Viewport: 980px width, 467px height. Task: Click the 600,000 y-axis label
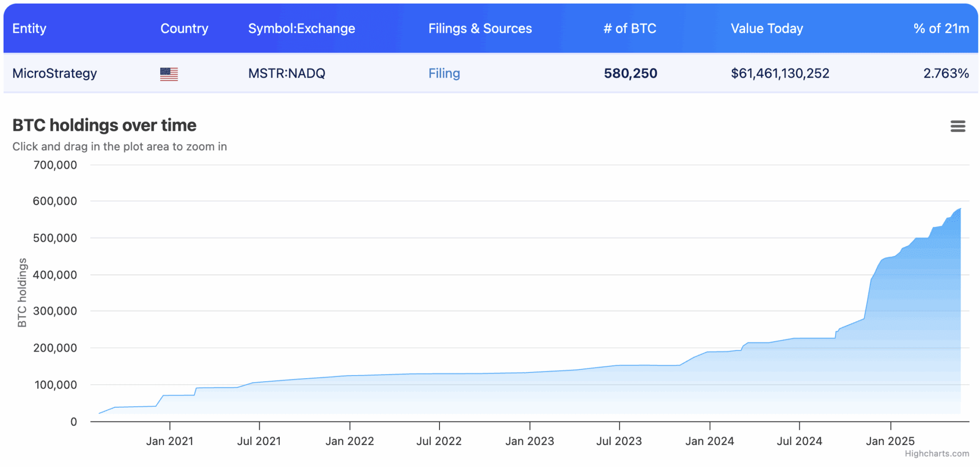(55, 201)
